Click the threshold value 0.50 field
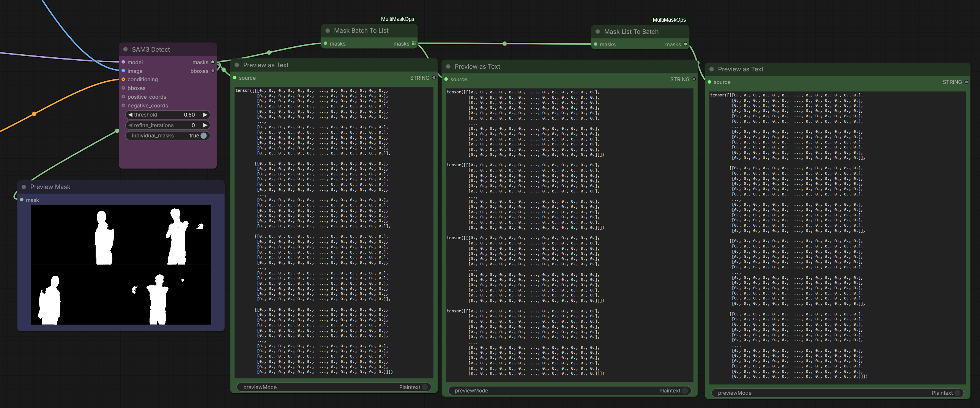 [189, 115]
